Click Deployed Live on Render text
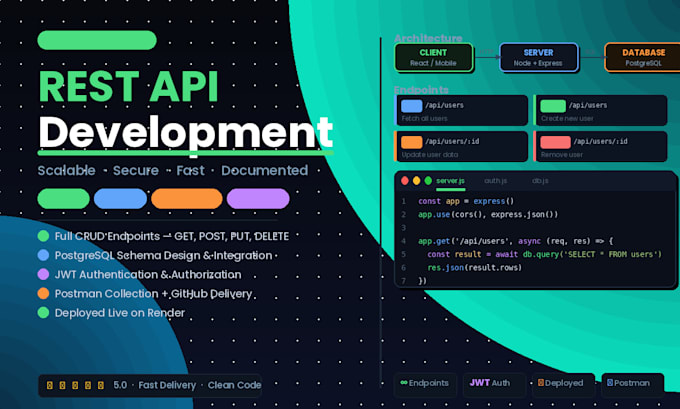The height and width of the screenshot is (409, 680). 120,313
